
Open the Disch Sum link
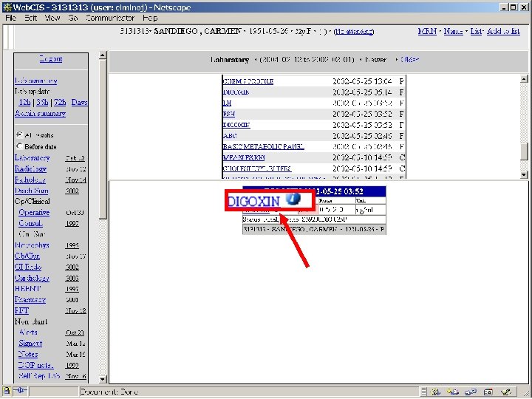(32, 191)
